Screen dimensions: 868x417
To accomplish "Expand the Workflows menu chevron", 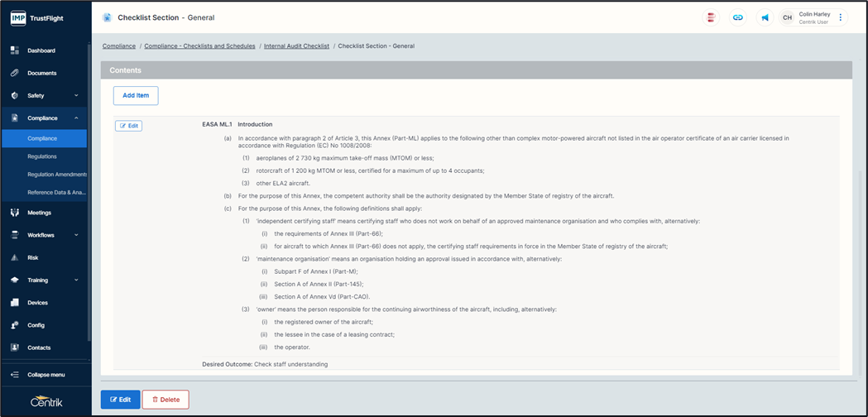I will point(76,235).
